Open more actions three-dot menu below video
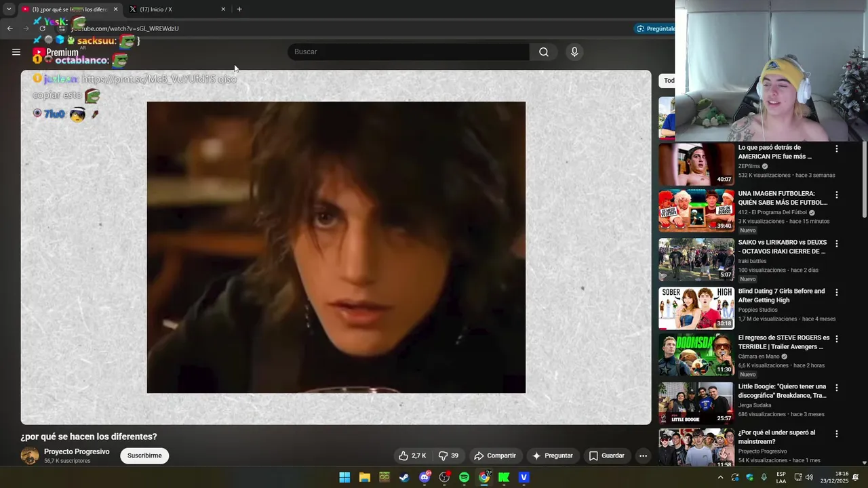This screenshot has height=488, width=868. pos(643,455)
